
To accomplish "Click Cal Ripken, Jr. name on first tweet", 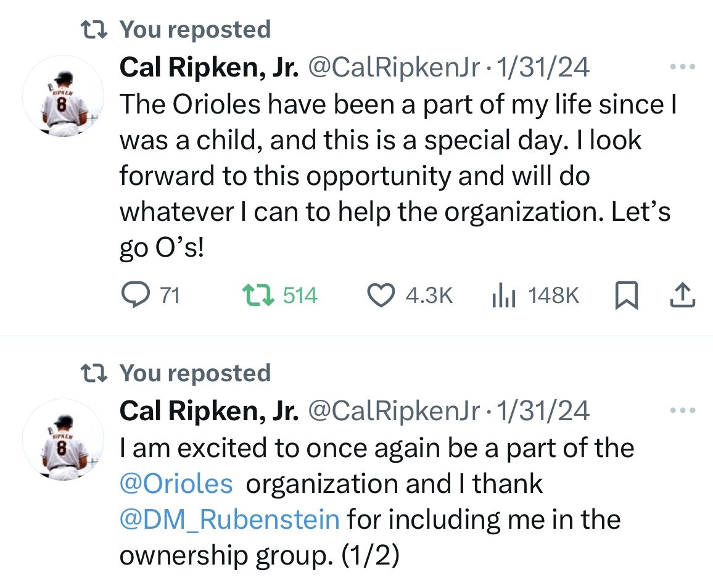I will tap(209, 67).
